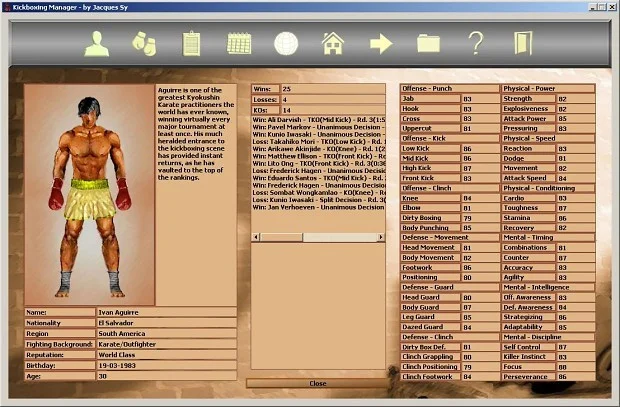Click the fighter portrait image
Image resolution: width=620 pixels, height=407 pixels.
click(x=89, y=195)
